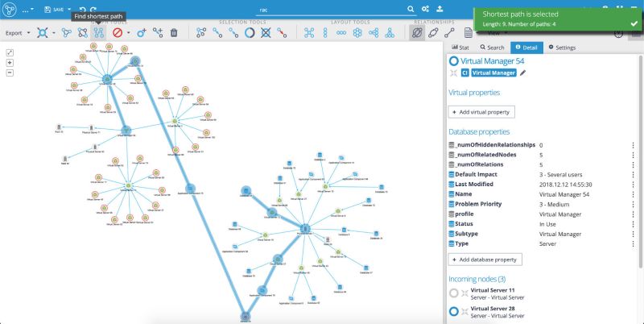Click the SAVE button
The image size is (644, 324).
tap(54, 9)
